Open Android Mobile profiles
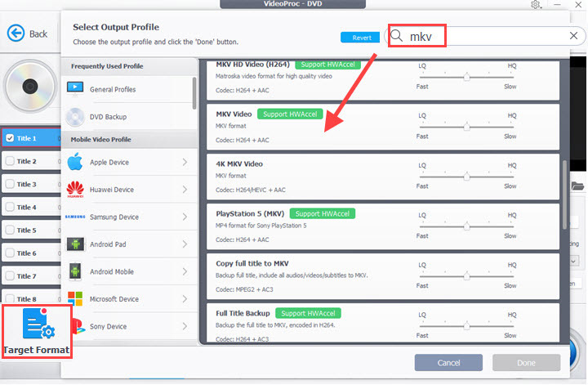 coord(127,271)
